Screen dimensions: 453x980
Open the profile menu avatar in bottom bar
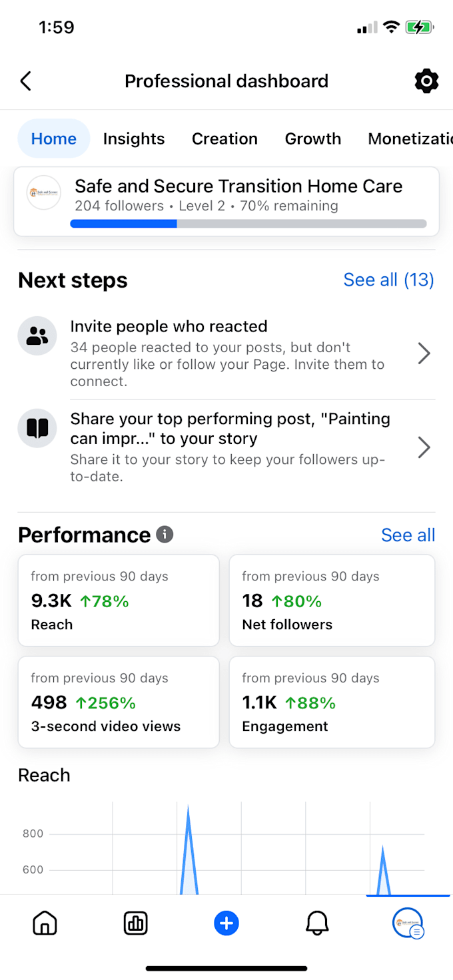408,923
